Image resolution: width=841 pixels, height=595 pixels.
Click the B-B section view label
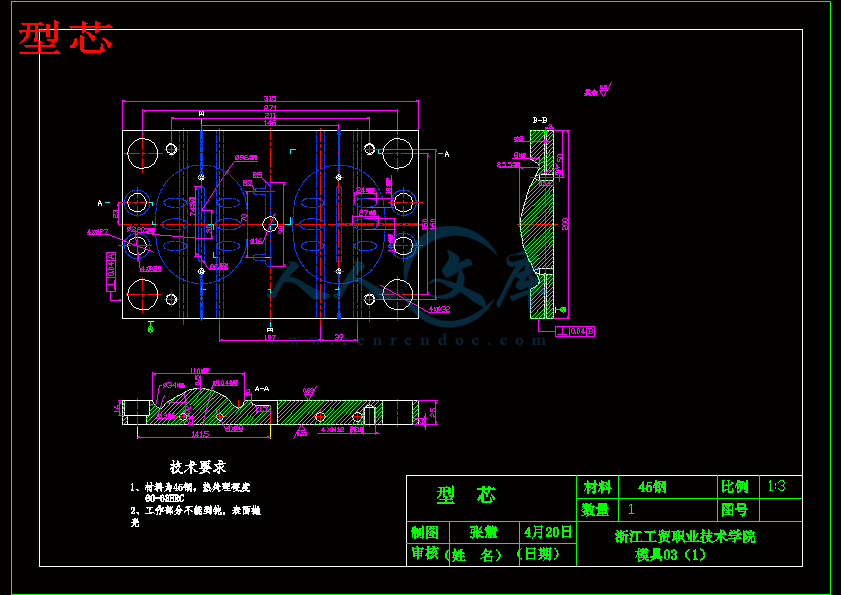(x=540, y=120)
